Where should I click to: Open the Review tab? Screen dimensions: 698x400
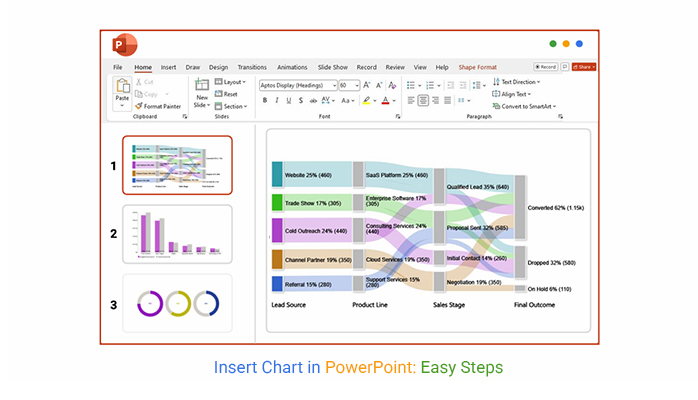click(395, 67)
